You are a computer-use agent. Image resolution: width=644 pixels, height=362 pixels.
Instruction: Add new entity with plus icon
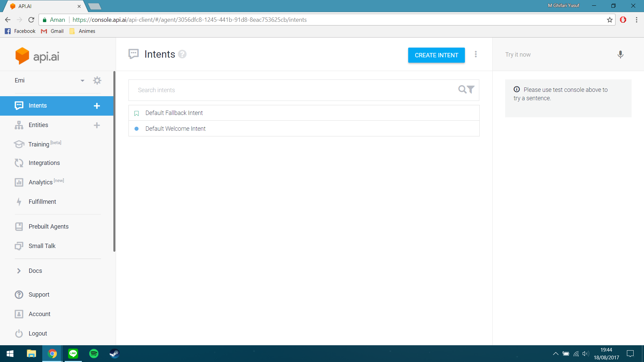coord(97,125)
